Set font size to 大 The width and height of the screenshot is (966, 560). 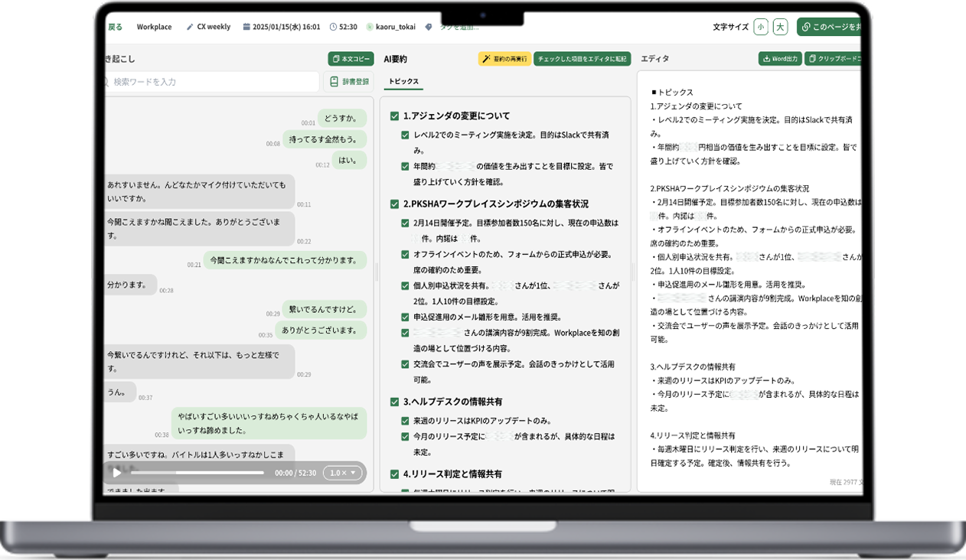(780, 27)
